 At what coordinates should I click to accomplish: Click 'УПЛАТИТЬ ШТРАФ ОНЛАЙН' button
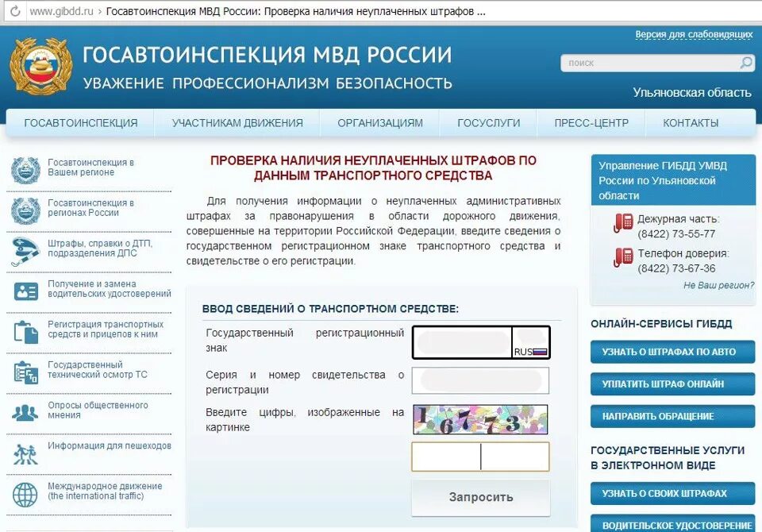(x=672, y=384)
